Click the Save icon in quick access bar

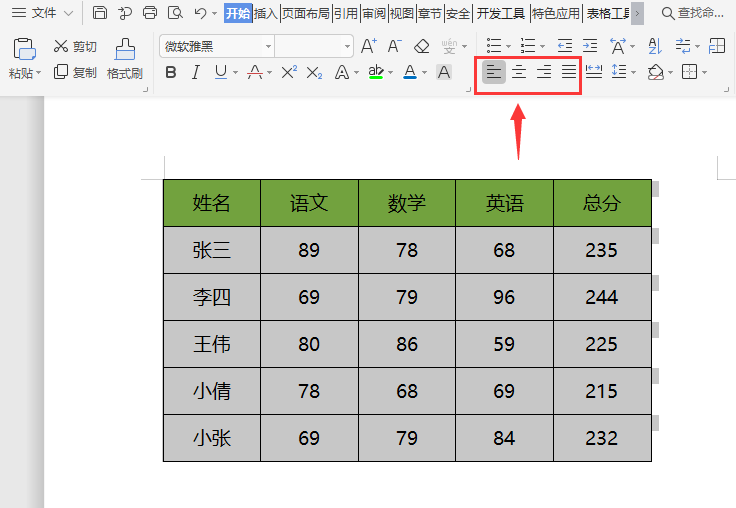click(100, 13)
